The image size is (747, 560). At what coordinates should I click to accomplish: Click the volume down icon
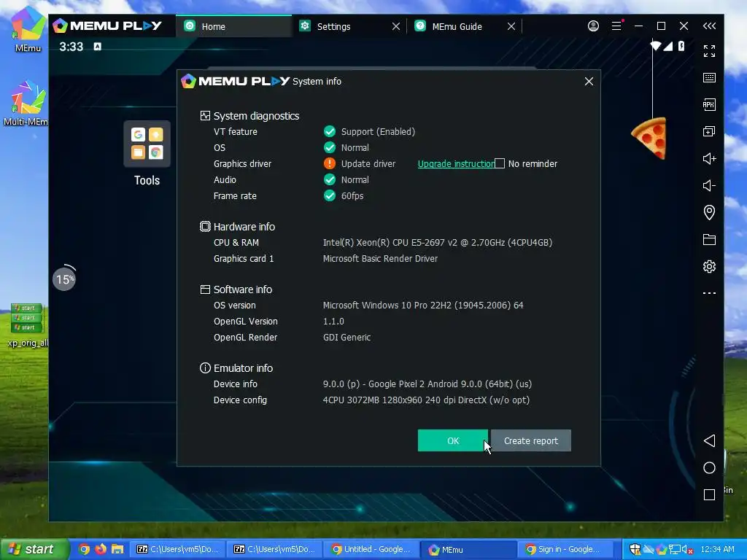click(x=709, y=186)
